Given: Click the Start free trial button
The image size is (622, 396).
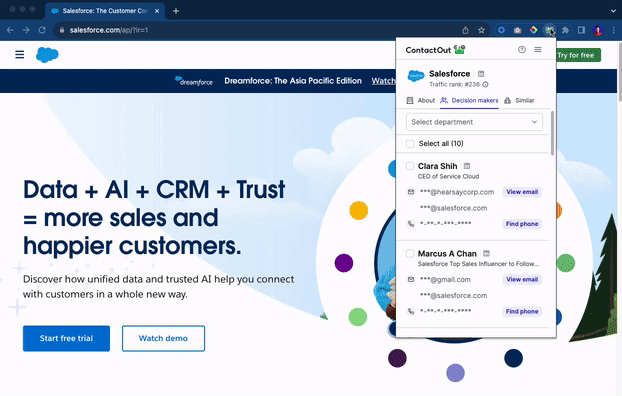Looking at the screenshot, I should pos(66,338).
